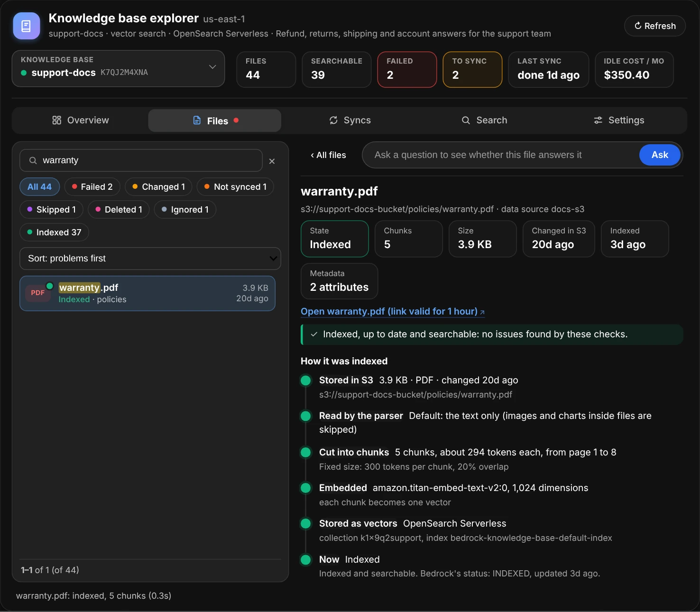Click the "Stored in S3" step label

pyautogui.click(x=346, y=380)
